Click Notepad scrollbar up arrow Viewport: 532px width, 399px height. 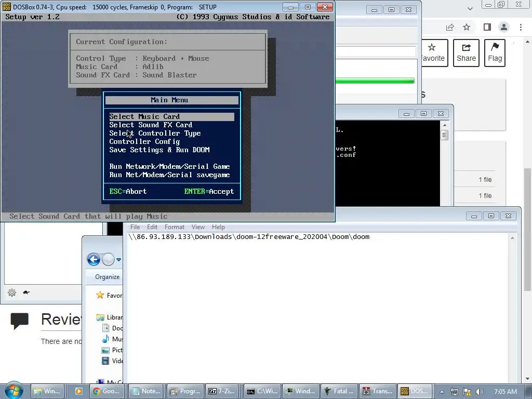(x=512, y=238)
